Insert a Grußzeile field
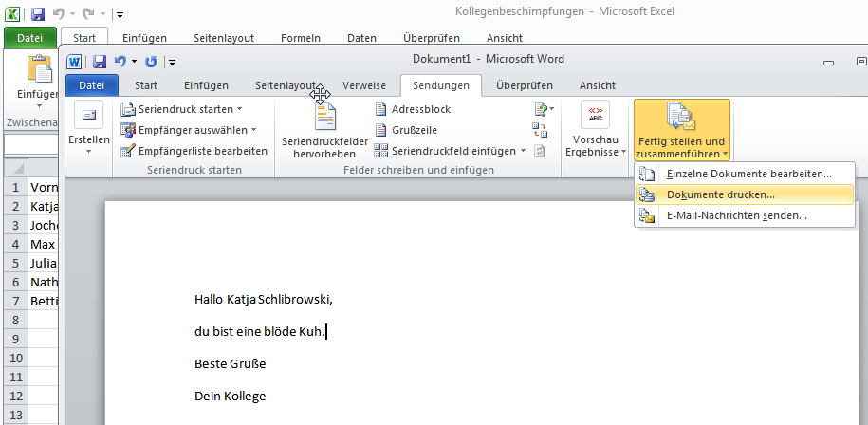This screenshot has width=868, height=425. tap(406, 130)
